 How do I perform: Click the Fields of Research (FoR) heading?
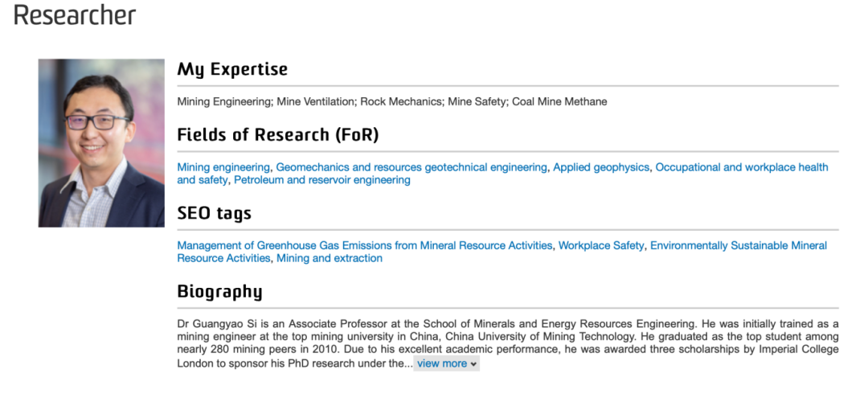pos(277,134)
